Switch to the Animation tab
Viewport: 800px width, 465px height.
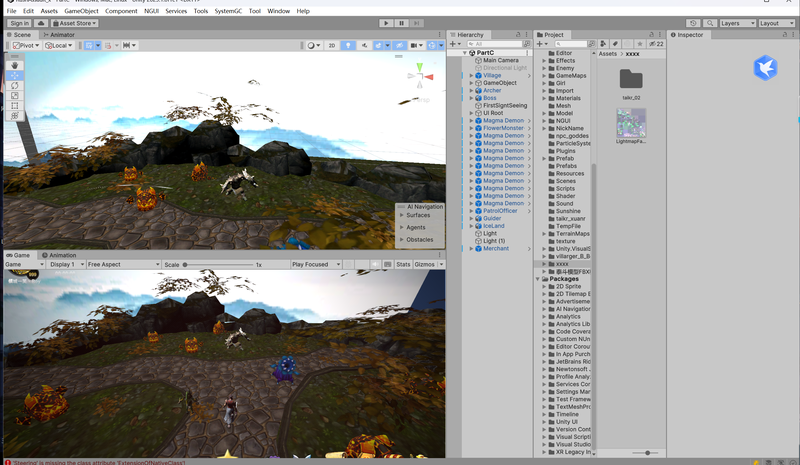pos(59,255)
